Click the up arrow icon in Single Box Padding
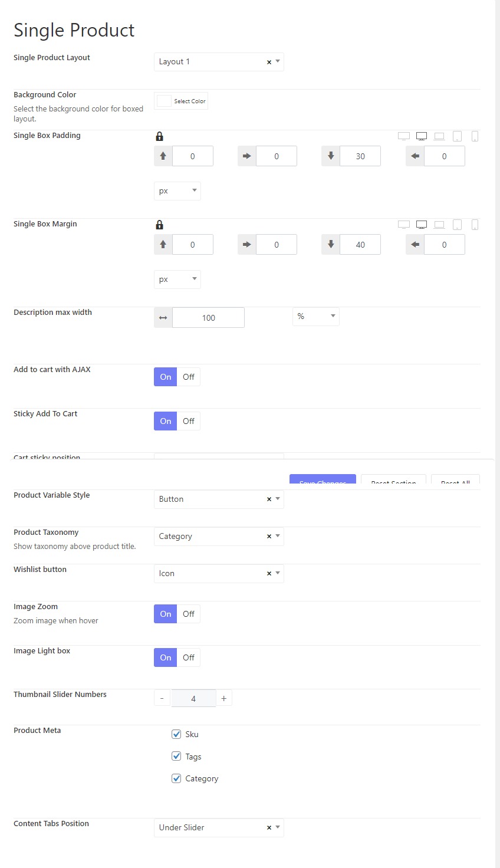This screenshot has width=500, height=868. pos(163,156)
